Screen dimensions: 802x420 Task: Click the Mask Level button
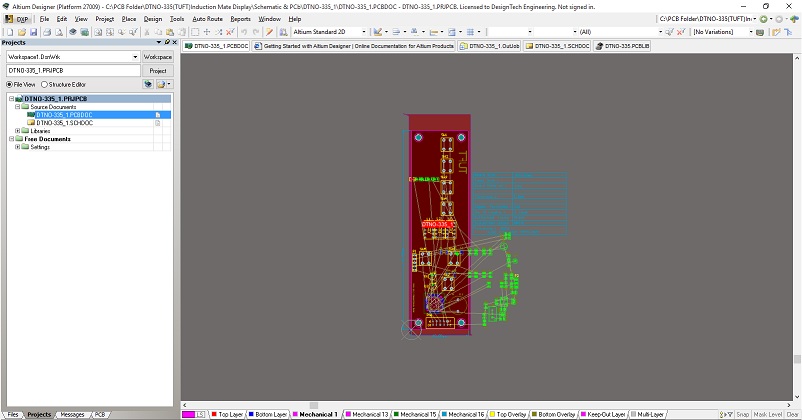coord(767,414)
